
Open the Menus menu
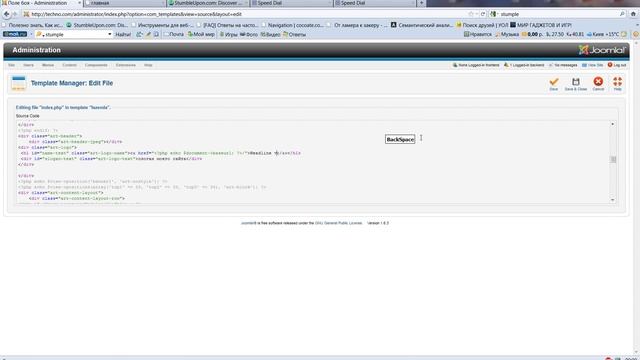pos(48,65)
